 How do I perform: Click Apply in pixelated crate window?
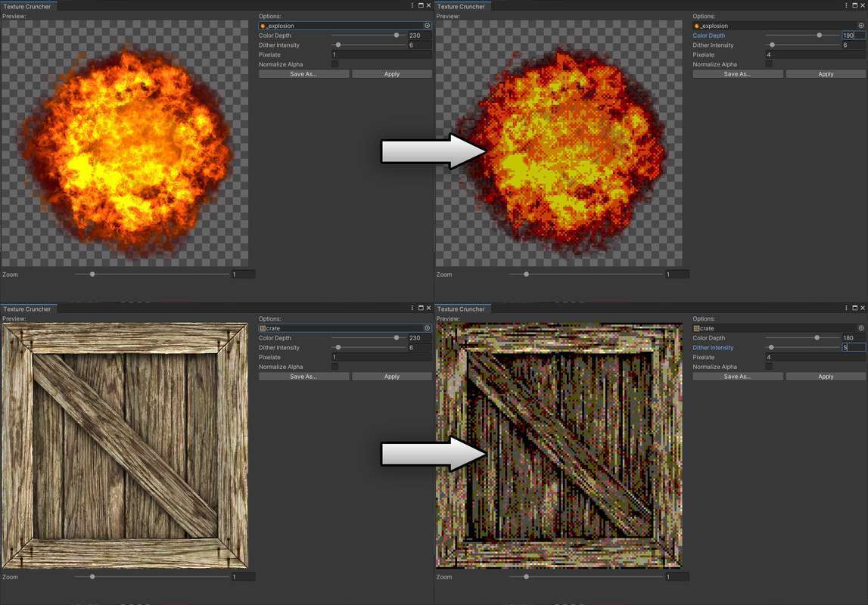click(826, 377)
